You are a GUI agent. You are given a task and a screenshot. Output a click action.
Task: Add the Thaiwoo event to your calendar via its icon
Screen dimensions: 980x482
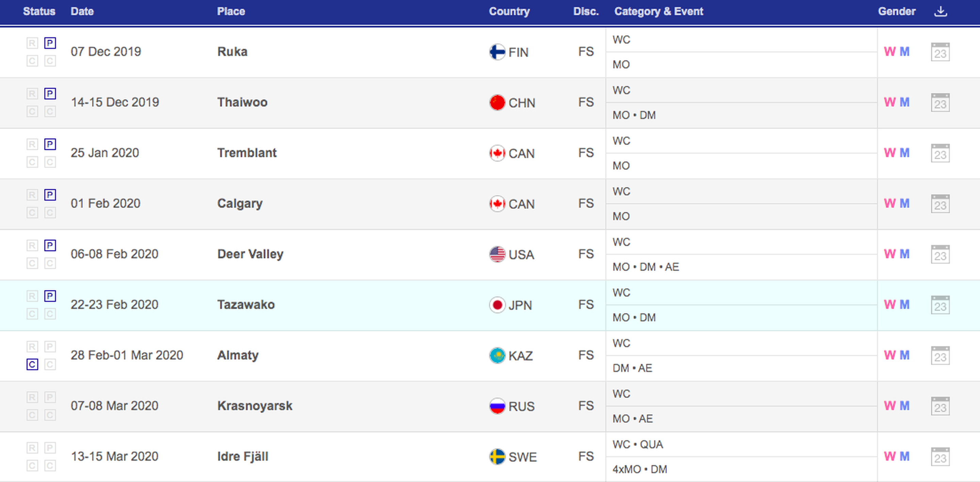coord(940,103)
